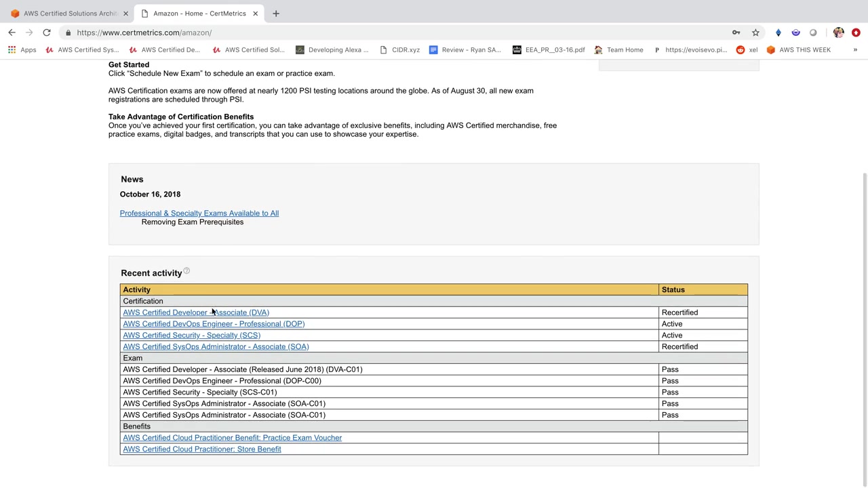This screenshot has height=488, width=868.
Task: Reload the CertMetrics page
Action: coord(47,33)
